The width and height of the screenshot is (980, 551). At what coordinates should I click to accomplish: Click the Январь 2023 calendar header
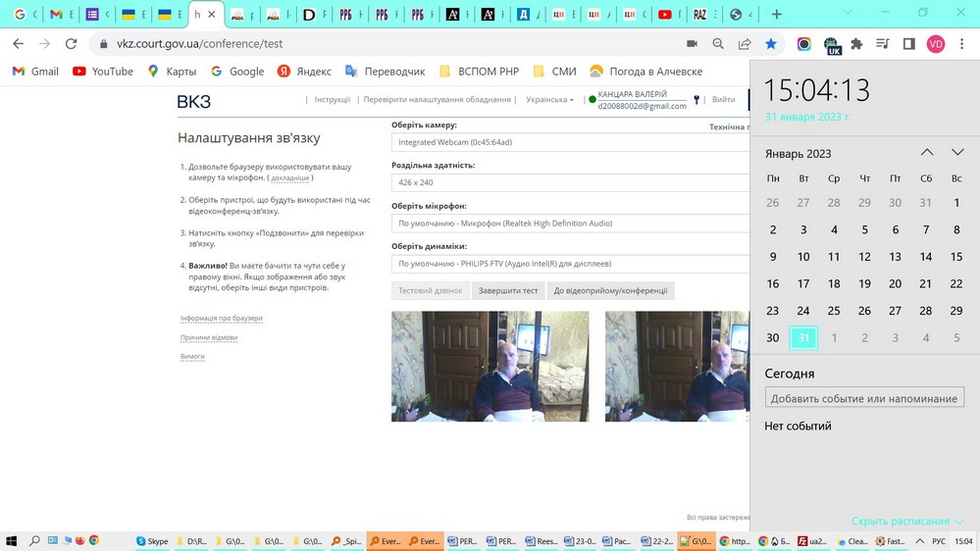pos(799,154)
